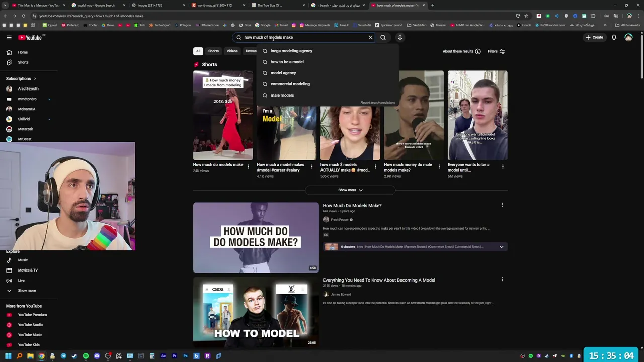
Task: Select the Videos filter chip
Action: (x=232, y=51)
